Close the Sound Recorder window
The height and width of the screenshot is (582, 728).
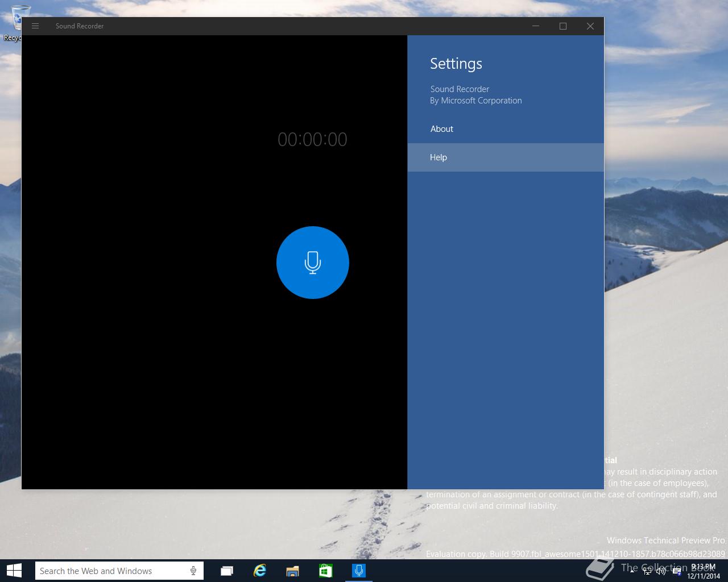point(590,26)
